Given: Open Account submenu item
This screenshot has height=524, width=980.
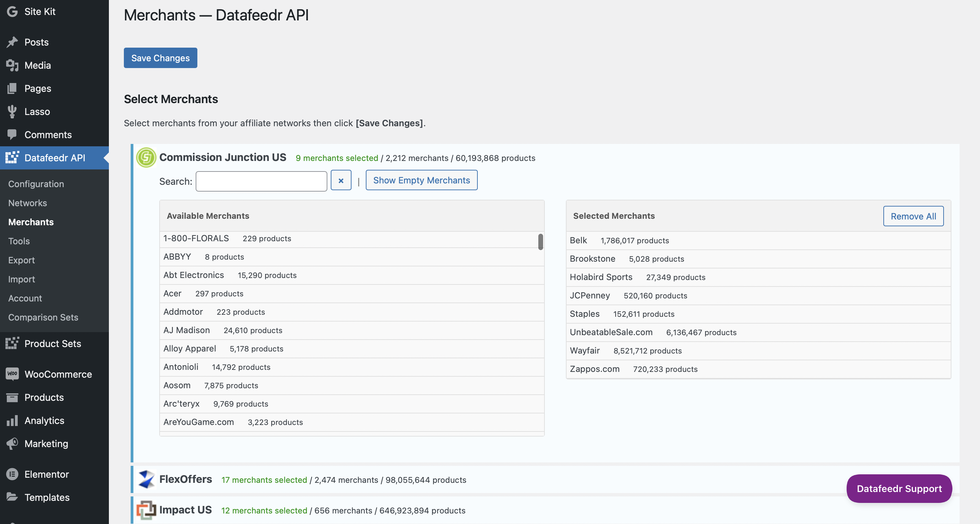Looking at the screenshot, I should pyautogui.click(x=25, y=298).
